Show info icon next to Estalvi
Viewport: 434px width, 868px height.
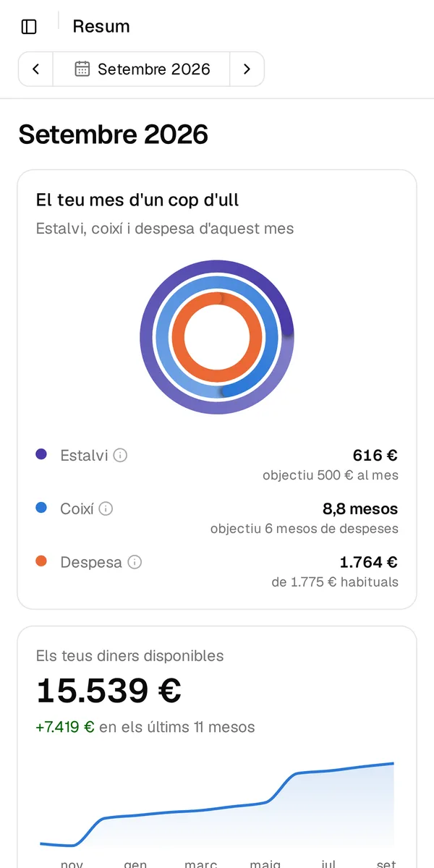pos(121,456)
